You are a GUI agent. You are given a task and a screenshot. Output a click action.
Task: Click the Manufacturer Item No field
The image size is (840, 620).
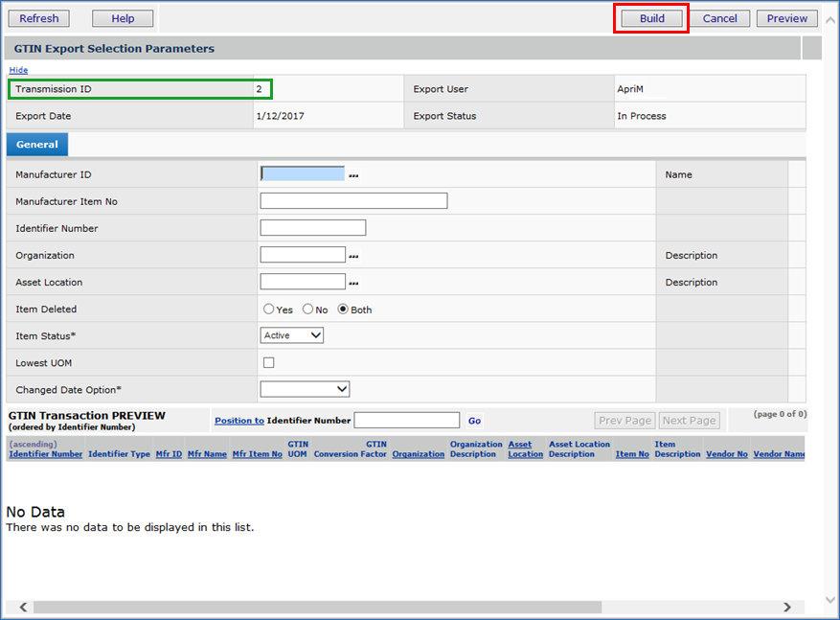click(353, 201)
